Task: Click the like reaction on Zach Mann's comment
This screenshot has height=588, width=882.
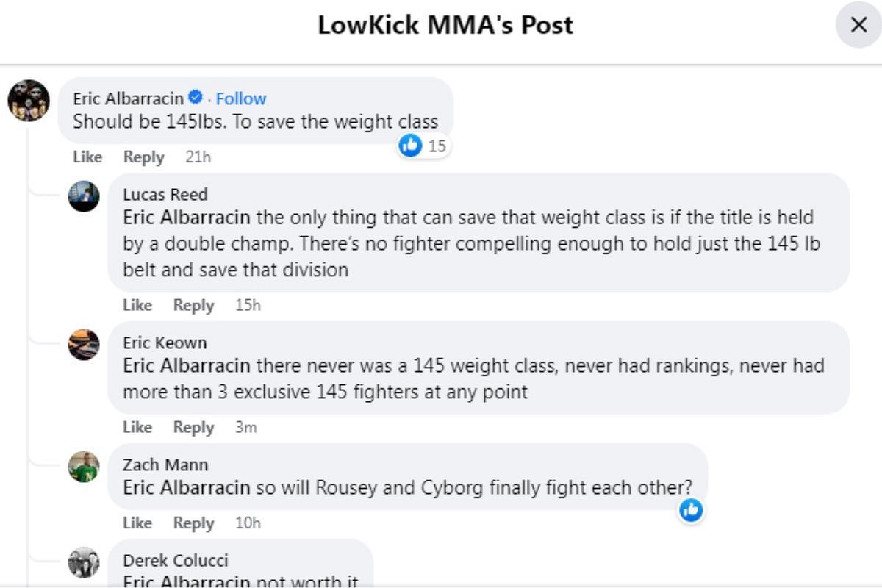Action: click(691, 509)
